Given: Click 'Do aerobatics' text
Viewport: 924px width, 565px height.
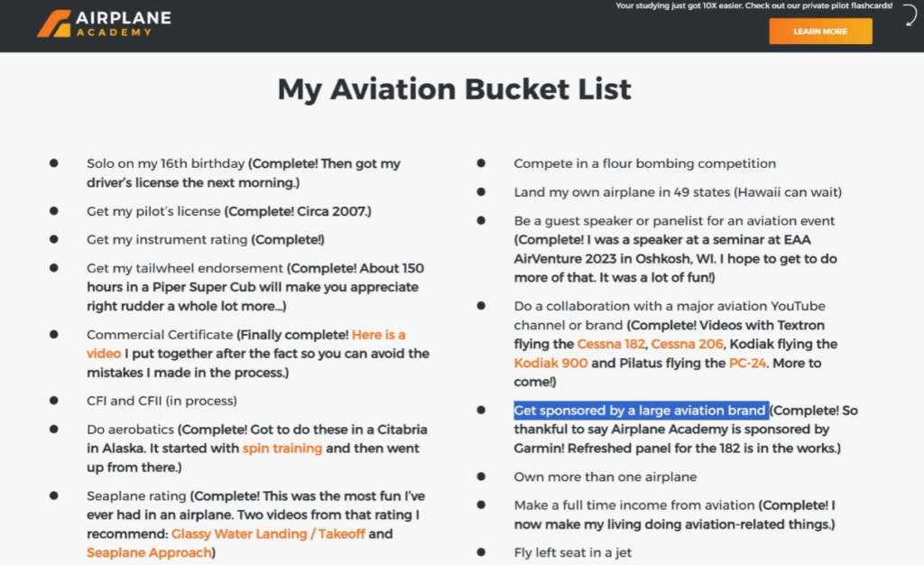Looking at the screenshot, I should 130,430.
